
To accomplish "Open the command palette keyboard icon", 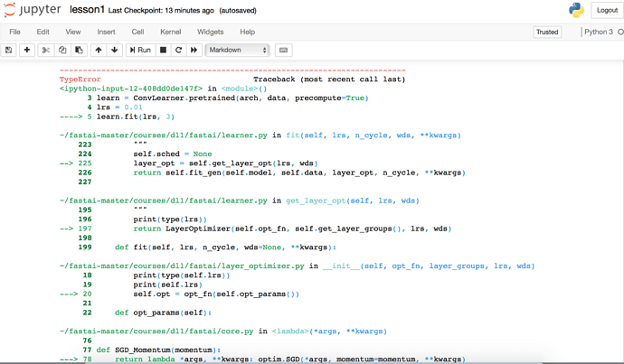I will (x=283, y=51).
